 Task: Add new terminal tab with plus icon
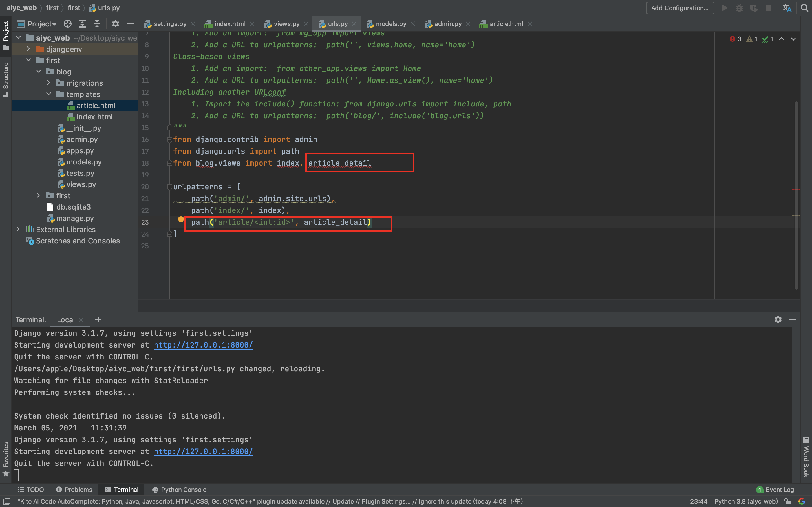[98, 320]
